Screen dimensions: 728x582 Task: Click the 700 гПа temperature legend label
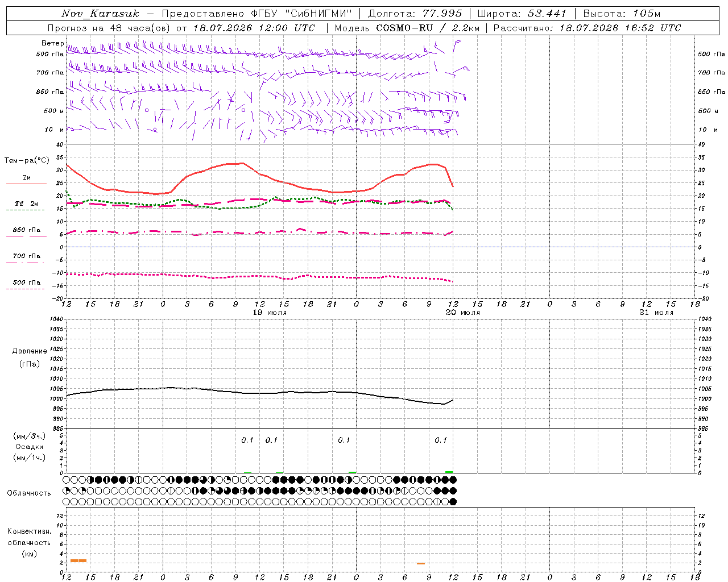tap(27, 256)
